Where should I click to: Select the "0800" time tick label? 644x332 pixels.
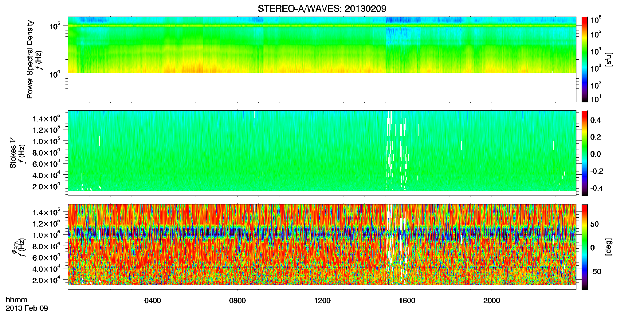238,301
